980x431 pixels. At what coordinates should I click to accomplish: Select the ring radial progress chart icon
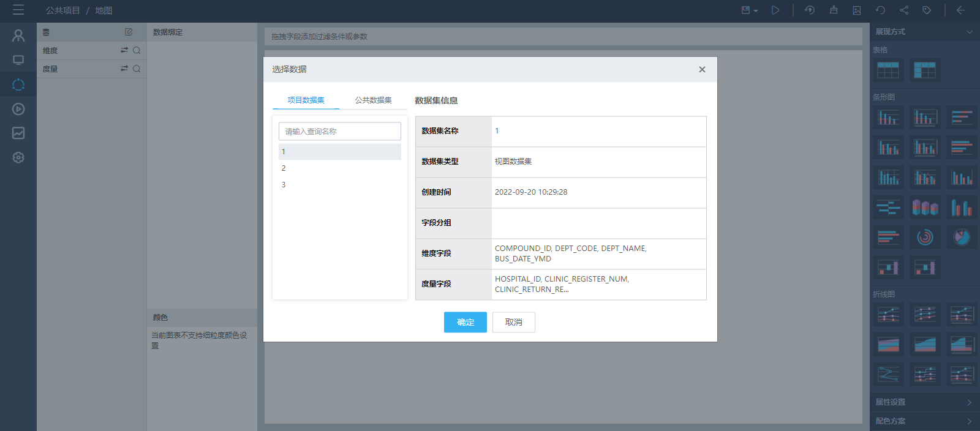(x=925, y=237)
